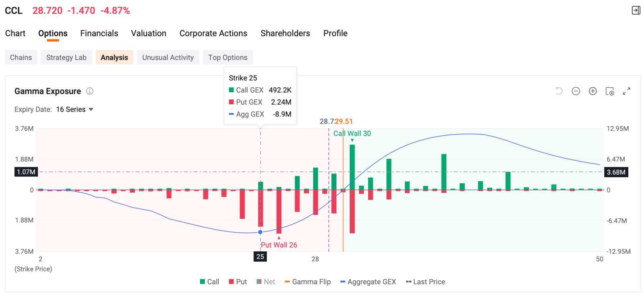Viewport: 644px width, 296px height.
Task: Click the strike 25 axis label
Action: point(260,257)
